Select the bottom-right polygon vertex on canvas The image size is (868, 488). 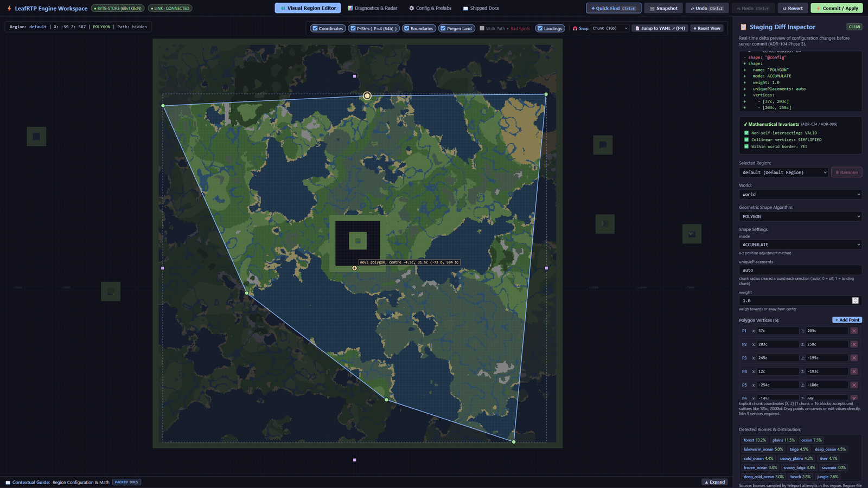pos(514,442)
